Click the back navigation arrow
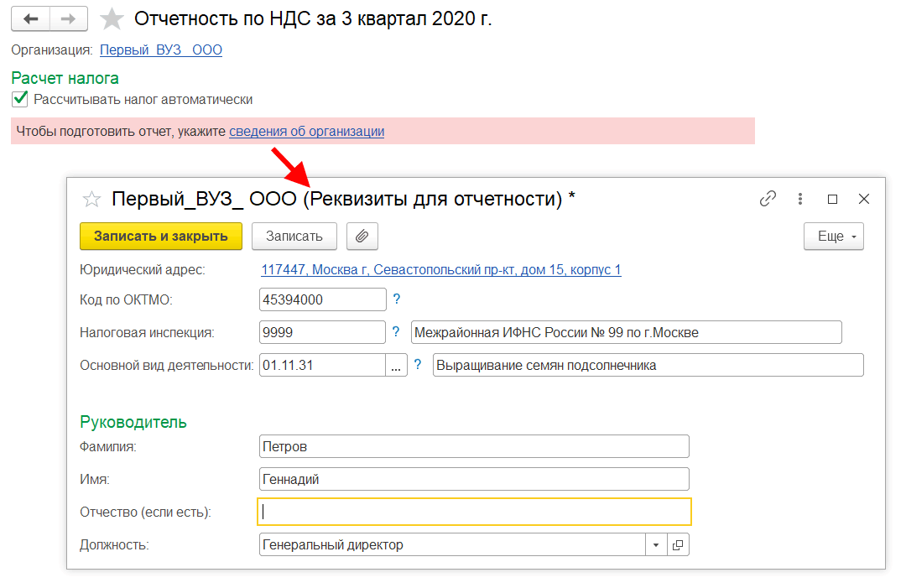The image size is (906, 588). [31, 18]
